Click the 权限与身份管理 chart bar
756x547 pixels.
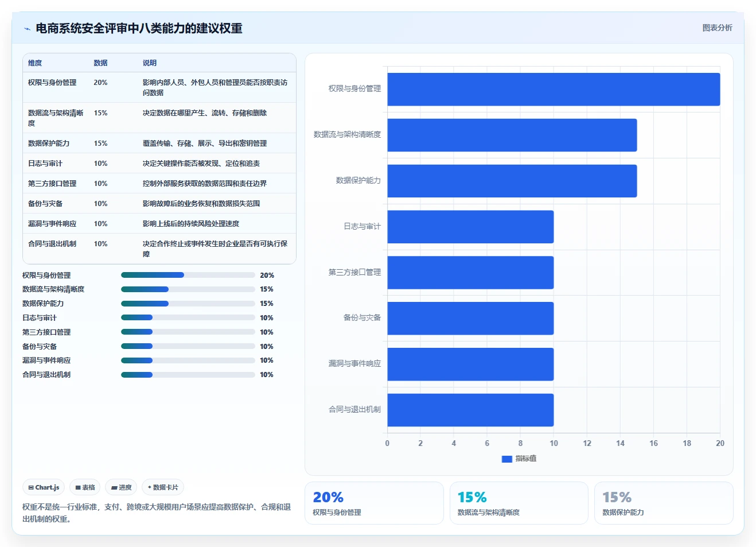pos(554,89)
